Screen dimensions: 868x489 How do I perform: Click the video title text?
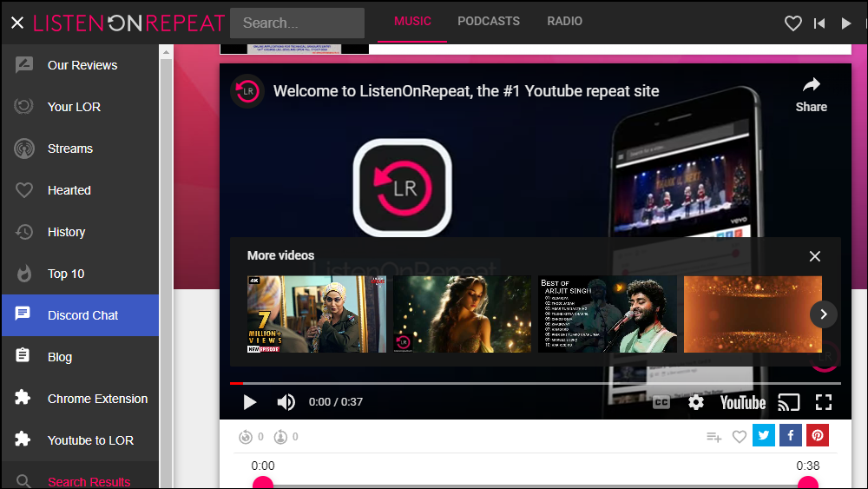pyautogui.click(x=466, y=91)
